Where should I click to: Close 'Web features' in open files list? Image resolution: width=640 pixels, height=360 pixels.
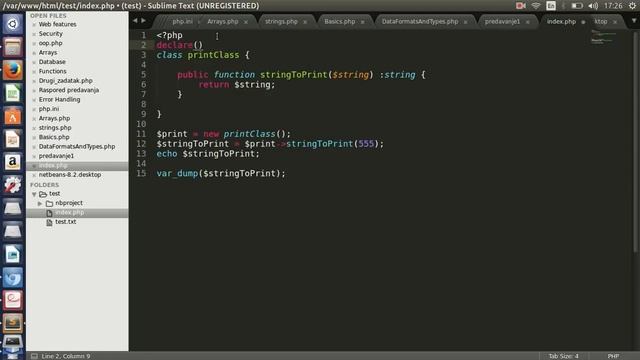(x=34, y=24)
